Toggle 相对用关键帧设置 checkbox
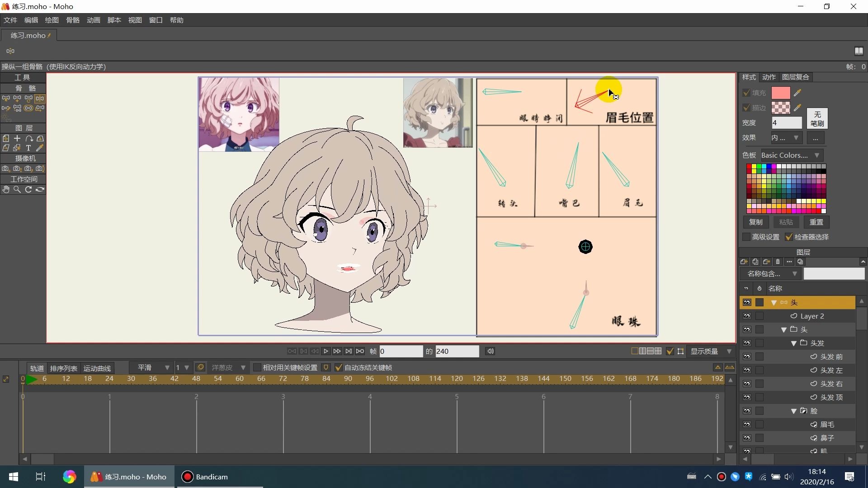 (257, 367)
